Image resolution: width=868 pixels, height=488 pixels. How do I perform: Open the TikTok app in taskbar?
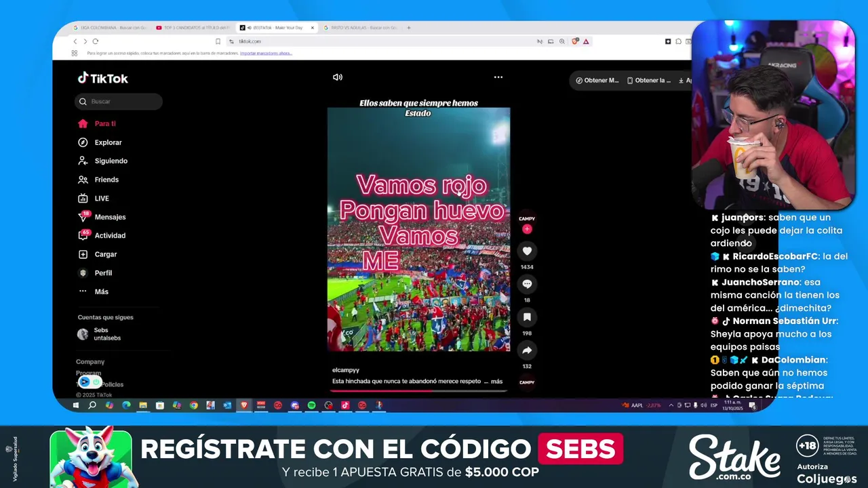click(345, 405)
